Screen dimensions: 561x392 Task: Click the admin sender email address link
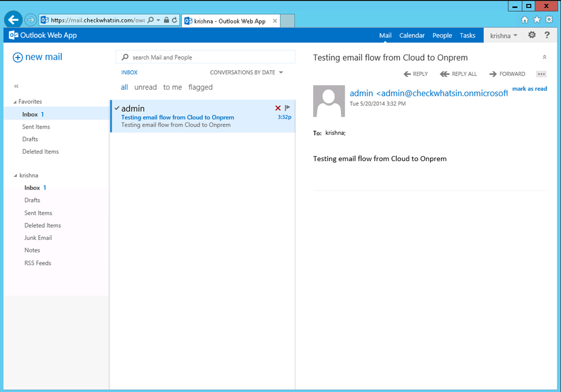[428, 94]
